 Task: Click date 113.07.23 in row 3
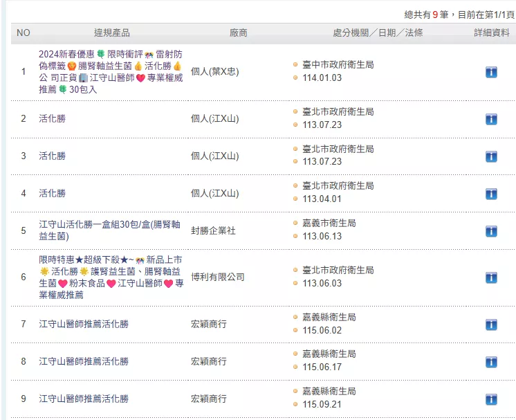pyautogui.click(x=322, y=162)
